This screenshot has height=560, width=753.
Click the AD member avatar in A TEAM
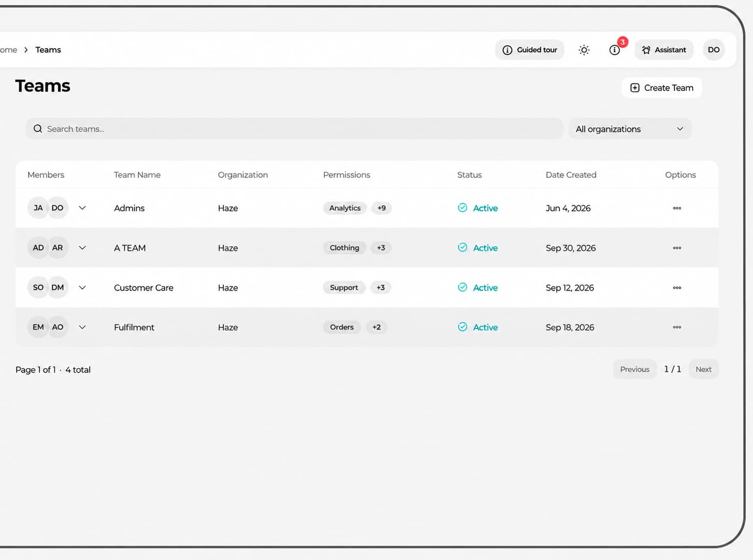(x=38, y=248)
